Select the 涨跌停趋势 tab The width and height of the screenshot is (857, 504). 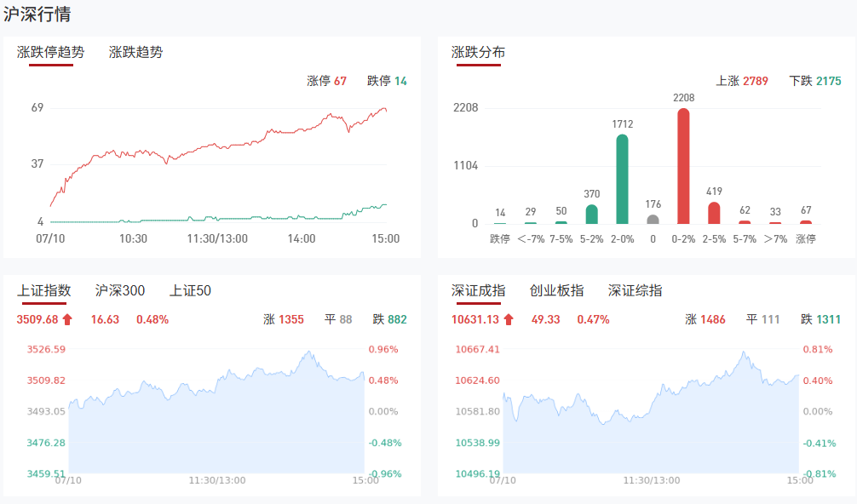point(51,52)
